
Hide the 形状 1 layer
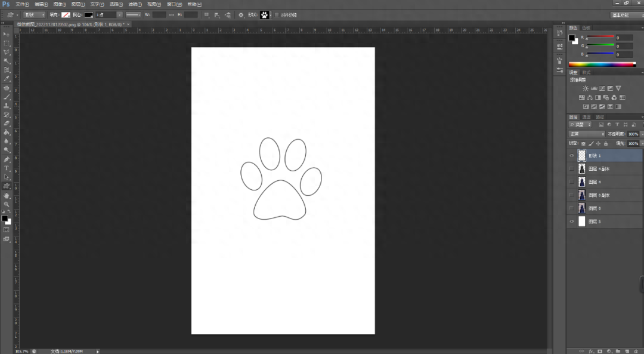point(572,156)
